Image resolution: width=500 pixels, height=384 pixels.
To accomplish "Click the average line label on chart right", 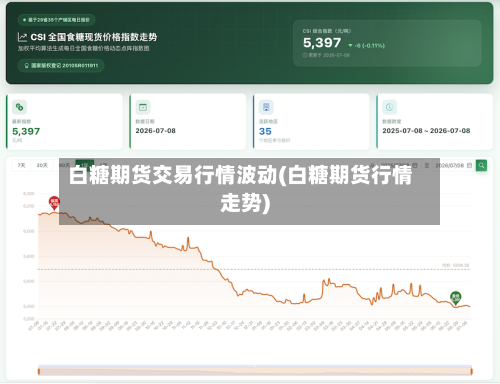I will 456,265.
